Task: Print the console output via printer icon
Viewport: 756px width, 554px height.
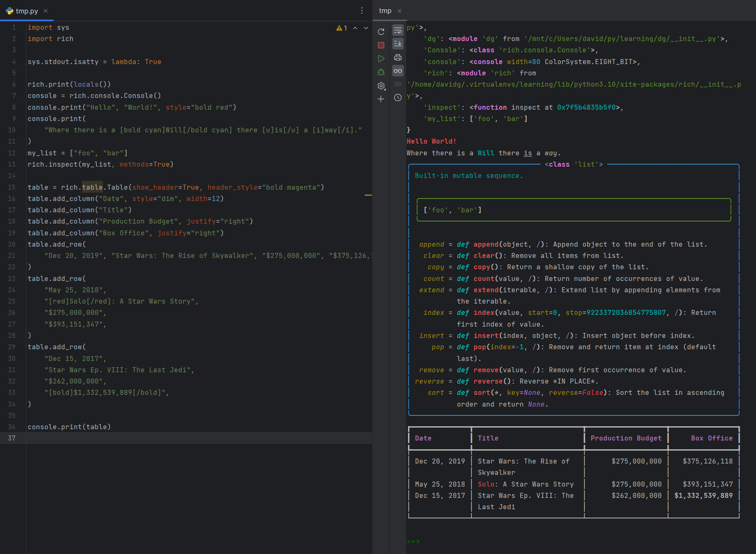Action: point(398,57)
